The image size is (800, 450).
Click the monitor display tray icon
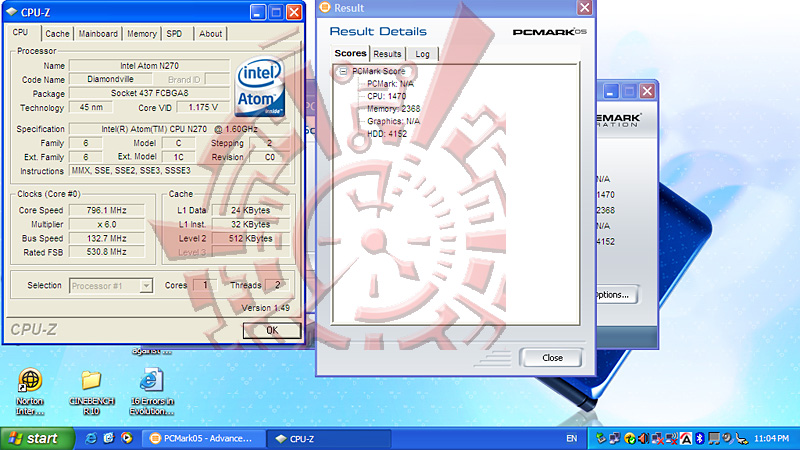click(x=714, y=438)
